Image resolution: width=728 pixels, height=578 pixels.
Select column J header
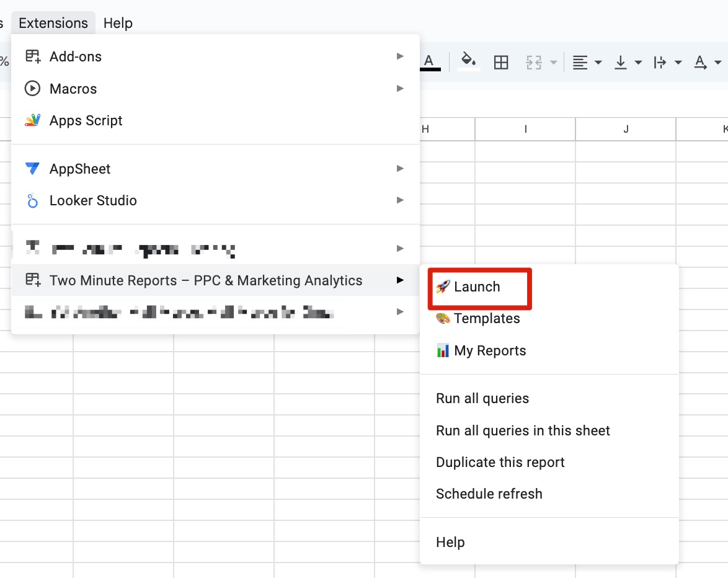[626, 129]
